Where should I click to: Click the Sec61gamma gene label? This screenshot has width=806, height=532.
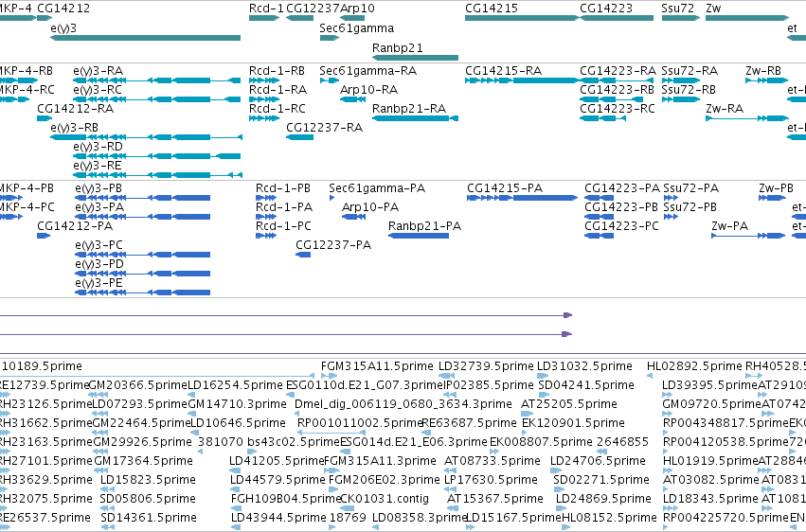(x=357, y=28)
